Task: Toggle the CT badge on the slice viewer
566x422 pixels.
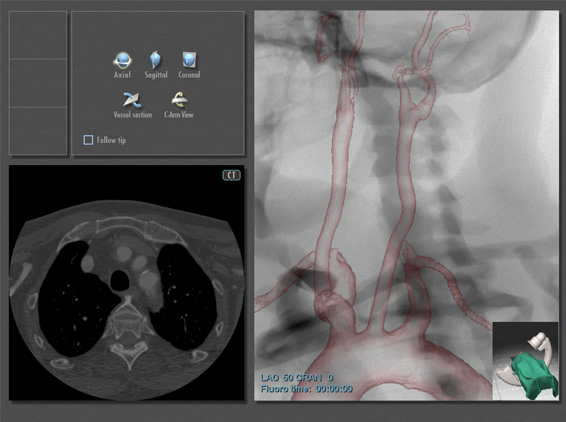Action: (x=231, y=175)
